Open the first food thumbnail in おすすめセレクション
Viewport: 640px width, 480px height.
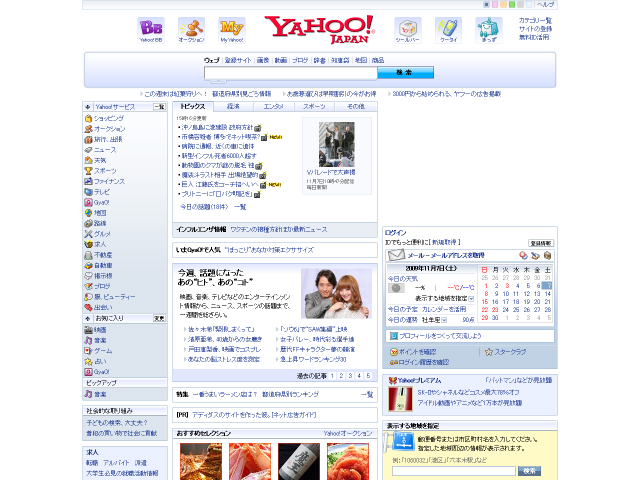coord(201,462)
